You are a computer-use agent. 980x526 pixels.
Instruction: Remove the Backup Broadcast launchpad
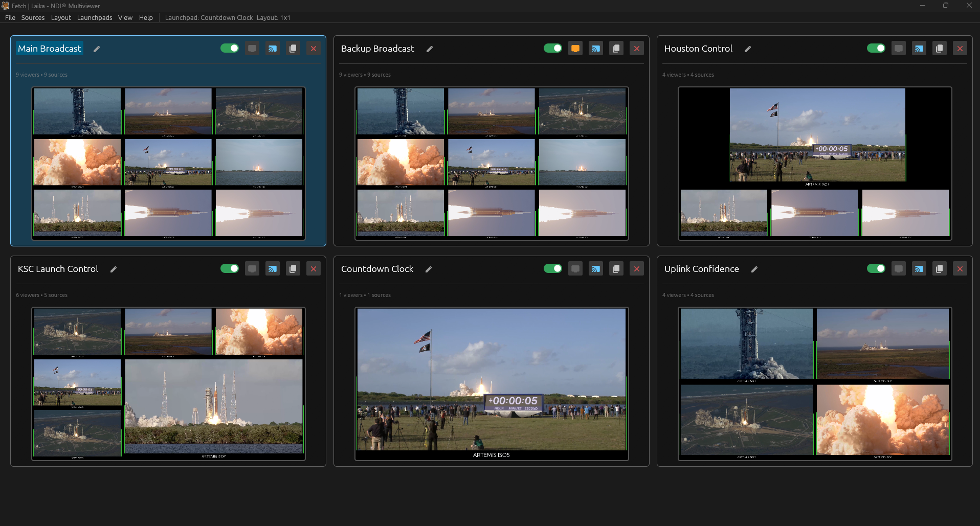tap(636, 48)
